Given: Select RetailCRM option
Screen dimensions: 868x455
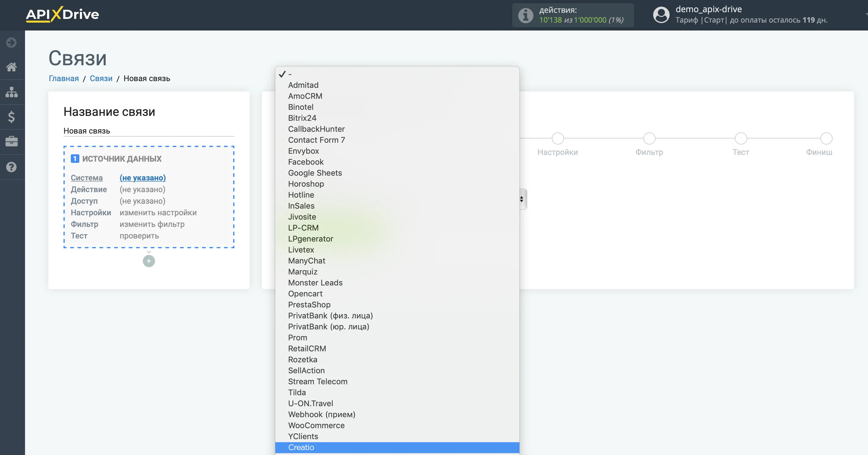Looking at the screenshot, I should [x=397, y=349].
